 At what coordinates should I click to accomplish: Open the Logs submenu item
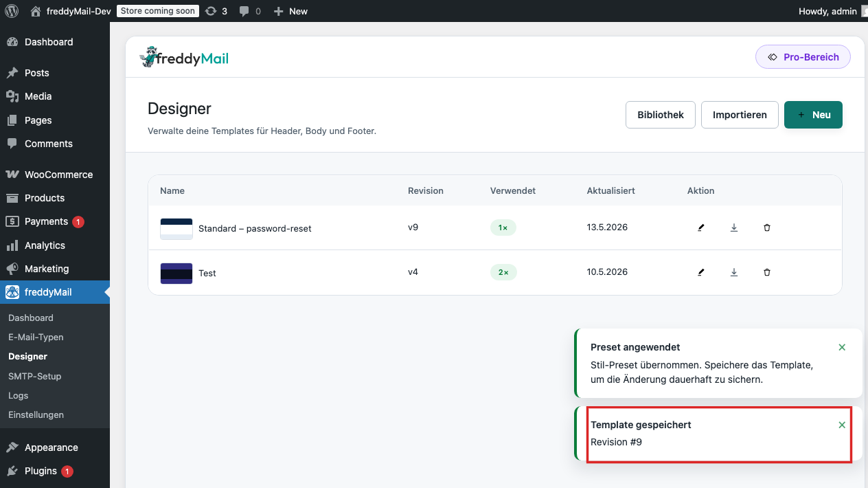tap(19, 395)
